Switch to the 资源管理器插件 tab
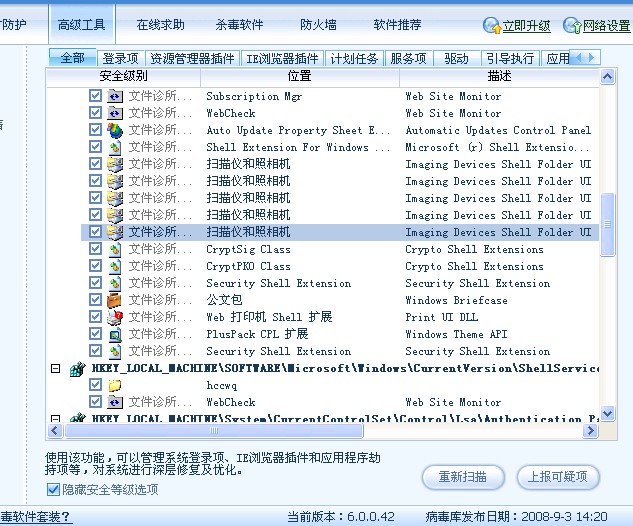This screenshot has width=633, height=526. [x=192, y=59]
